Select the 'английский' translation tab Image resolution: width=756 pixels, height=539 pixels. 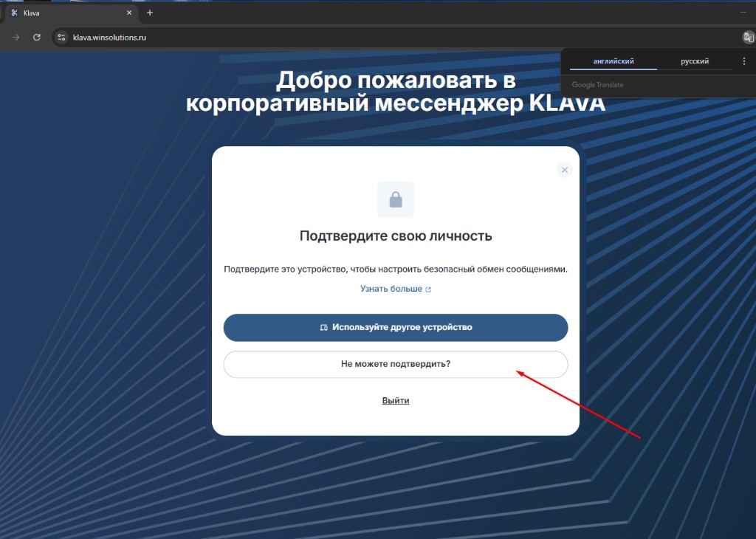tap(614, 61)
